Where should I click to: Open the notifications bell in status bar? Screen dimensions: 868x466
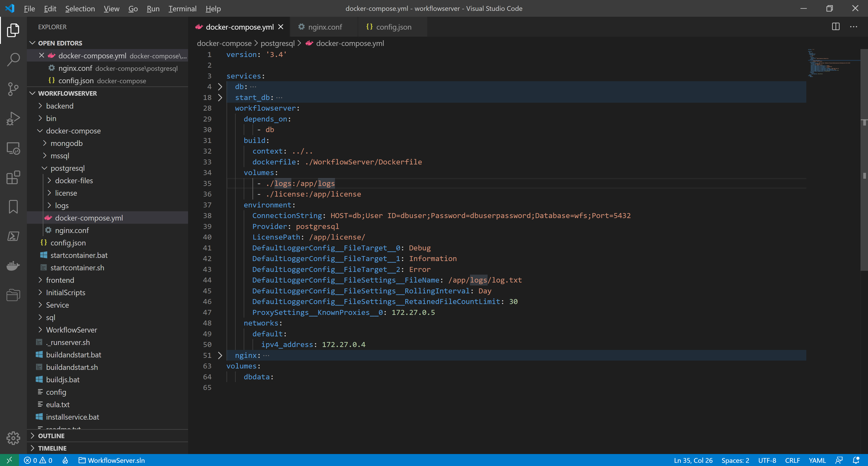pos(856,460)
